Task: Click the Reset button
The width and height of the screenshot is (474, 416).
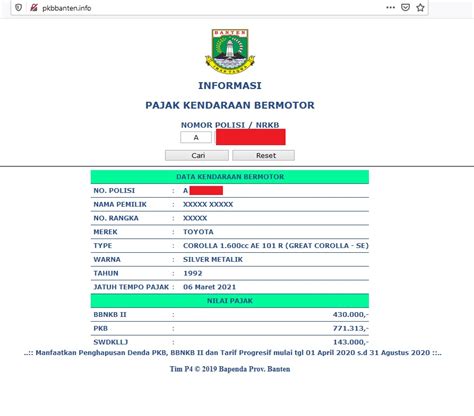Action: point(263,155)
